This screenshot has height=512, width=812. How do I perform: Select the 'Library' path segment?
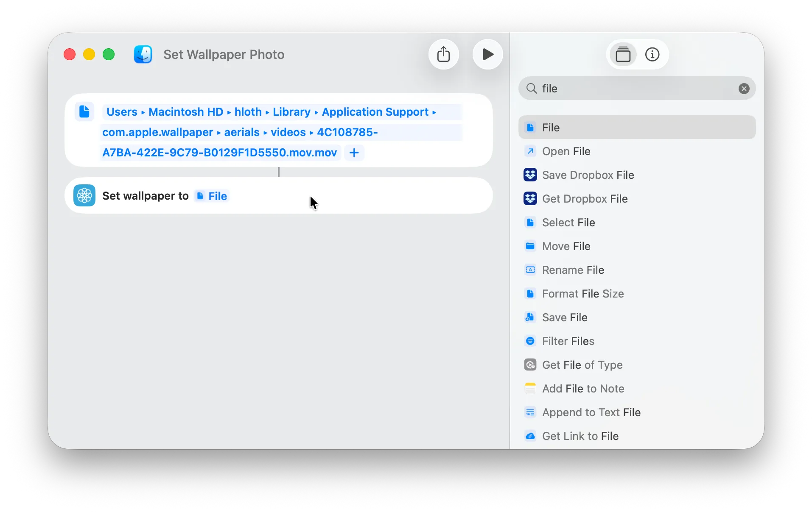(x=291, y=112)
